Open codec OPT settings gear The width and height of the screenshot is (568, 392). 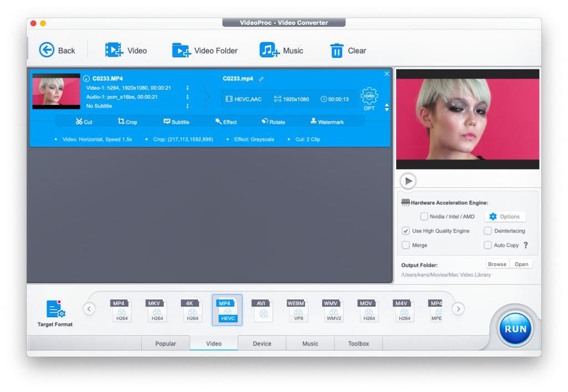[369, 96]
